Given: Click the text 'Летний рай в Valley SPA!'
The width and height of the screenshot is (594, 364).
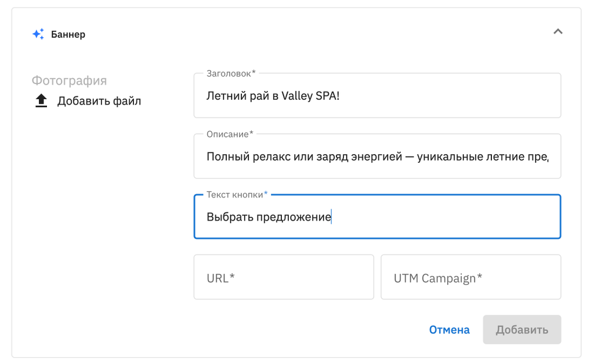Looking at the screenshot, I should pos(273,96).
